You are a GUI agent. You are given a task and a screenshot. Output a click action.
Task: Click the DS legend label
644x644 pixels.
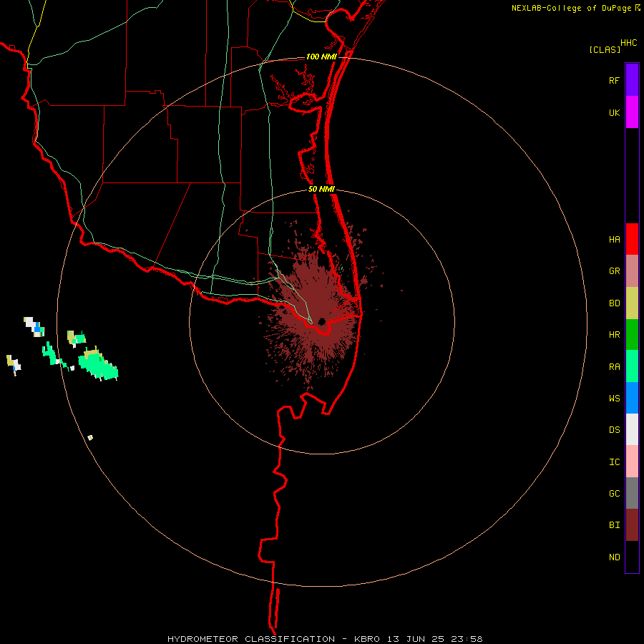(x=614, y=430)
